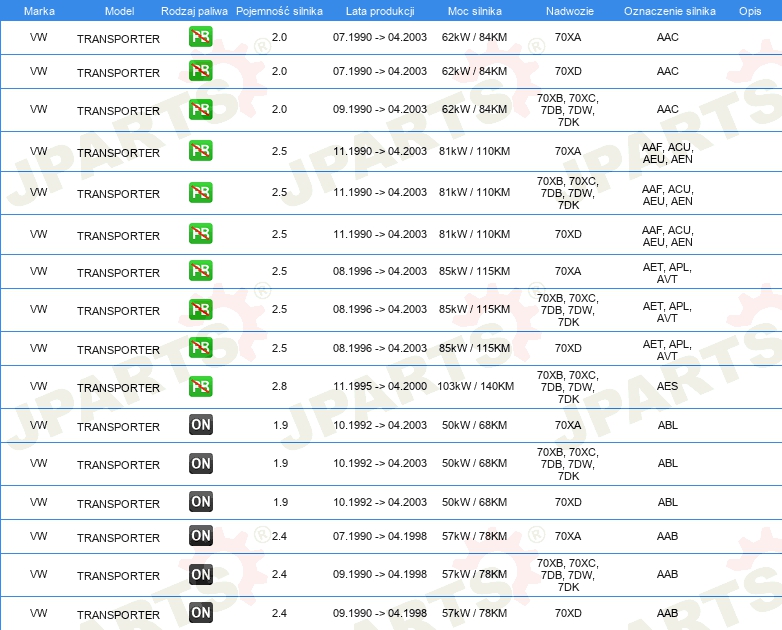
Task: Select the ON diesel icon in the AAB 70XB, 70XC row
Action: click(200, 575)
